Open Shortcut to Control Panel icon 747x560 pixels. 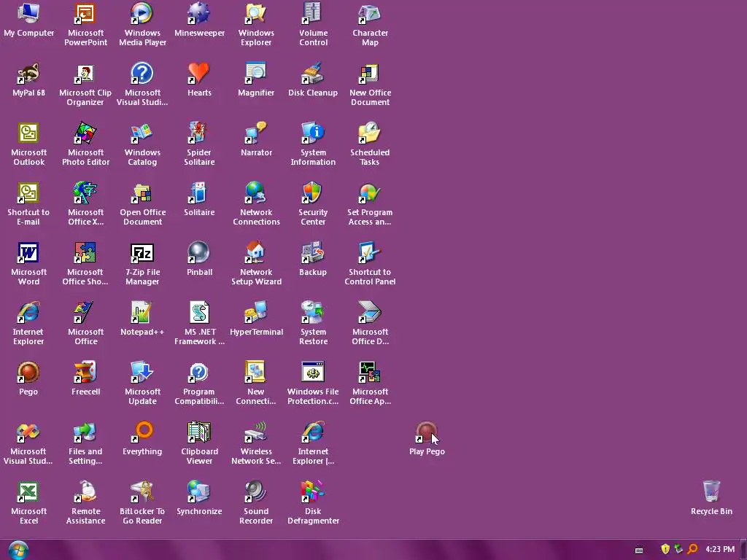(x=370, y=252)
